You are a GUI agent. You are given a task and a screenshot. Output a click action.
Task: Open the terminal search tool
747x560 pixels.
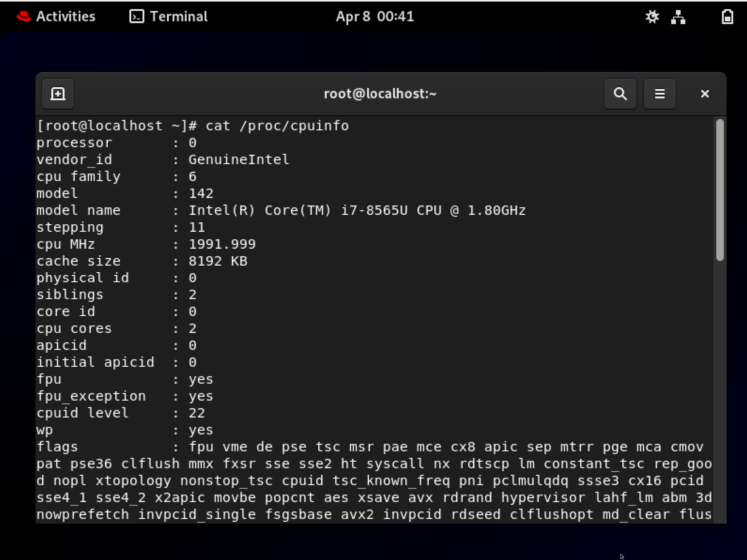(x=620, y=94)
